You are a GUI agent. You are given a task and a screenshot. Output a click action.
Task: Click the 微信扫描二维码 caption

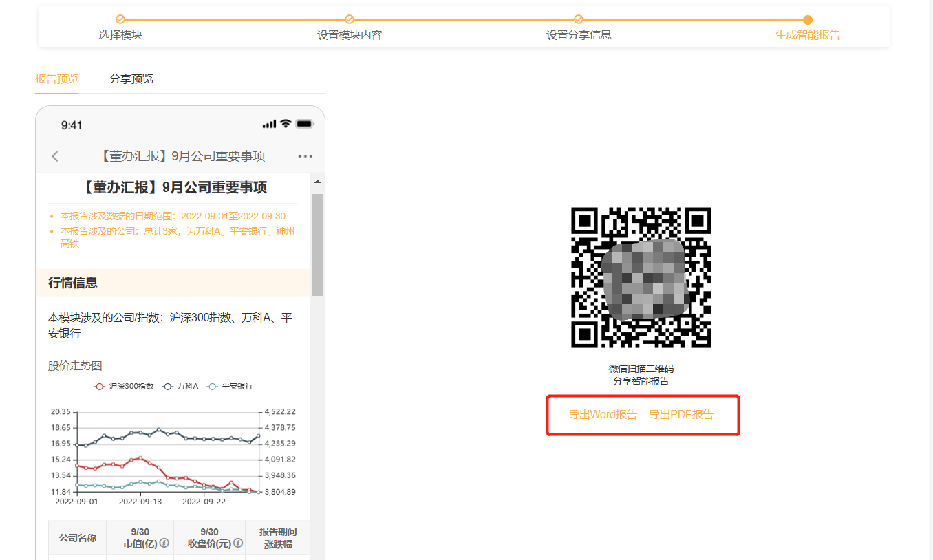tap(641, 369)
